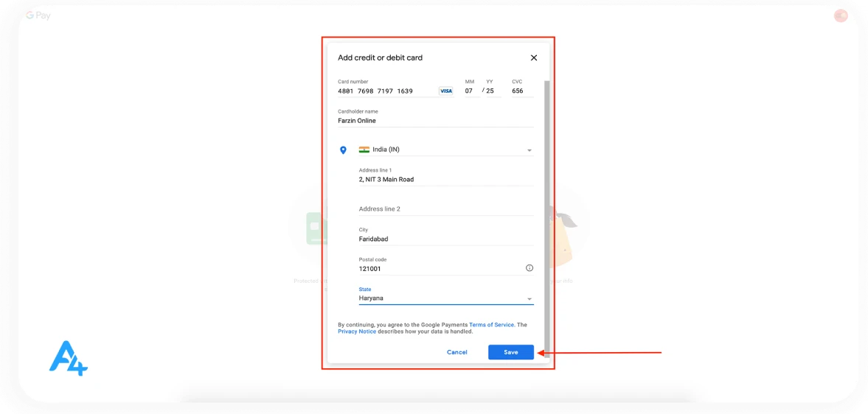Click the dialog title Add credit or debit card
The image size is (868, 414).
[x=381, y=57]
